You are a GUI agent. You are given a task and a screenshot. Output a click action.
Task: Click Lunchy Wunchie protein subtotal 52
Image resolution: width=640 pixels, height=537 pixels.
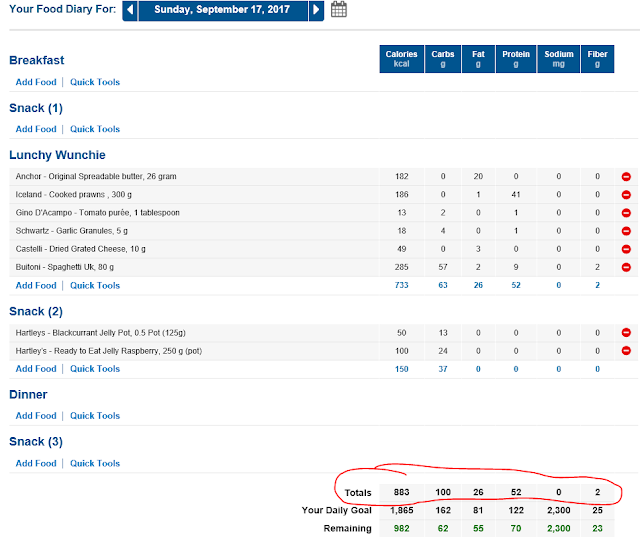(x=516, y=285)
